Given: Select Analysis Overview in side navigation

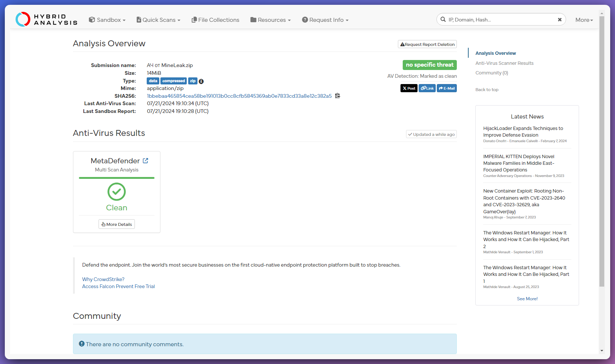Looking at the screenshot, I should click(496, 53).
